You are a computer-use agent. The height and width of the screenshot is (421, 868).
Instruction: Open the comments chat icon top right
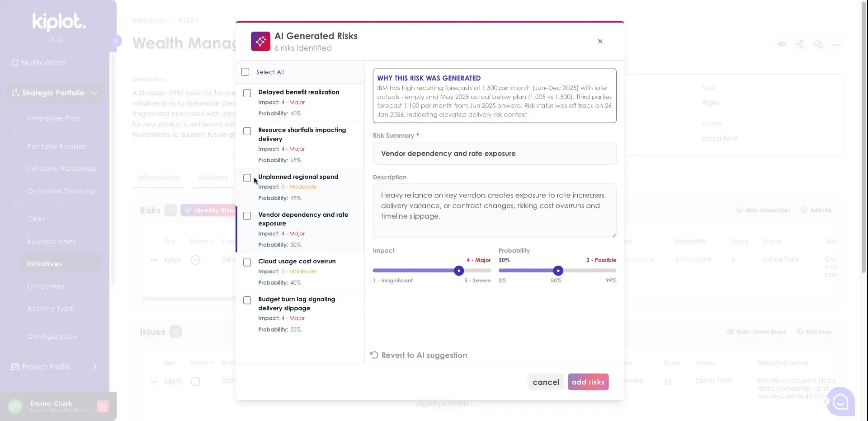click(818, 44)
